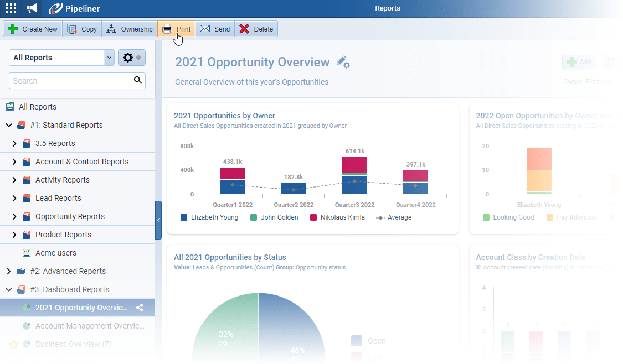Click Nikolaus Kimla color swatch in legend
This screenshot has height=364, width=623.
pyautogui.click(x=313, y=217)
